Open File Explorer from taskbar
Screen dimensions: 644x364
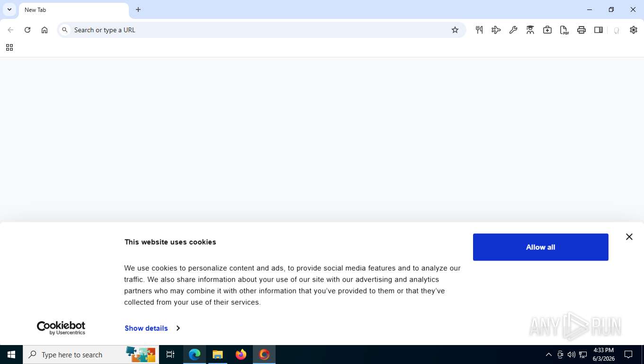coord(218,355)
